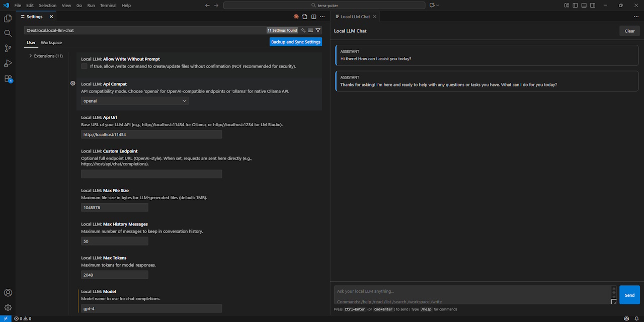Split the Settings editor right
Viewport: 644px width, 322px height.
313,17
